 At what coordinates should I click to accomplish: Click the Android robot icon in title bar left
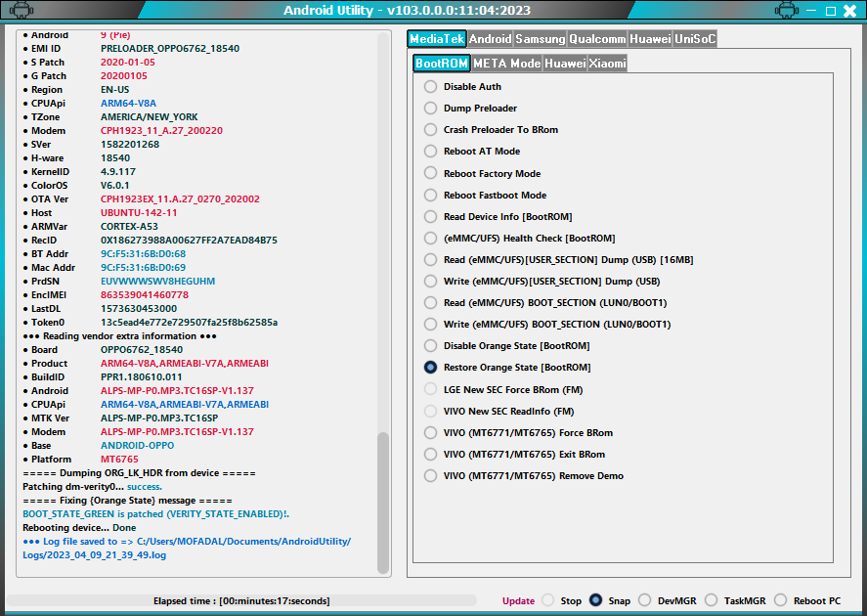tap(21, 10)
